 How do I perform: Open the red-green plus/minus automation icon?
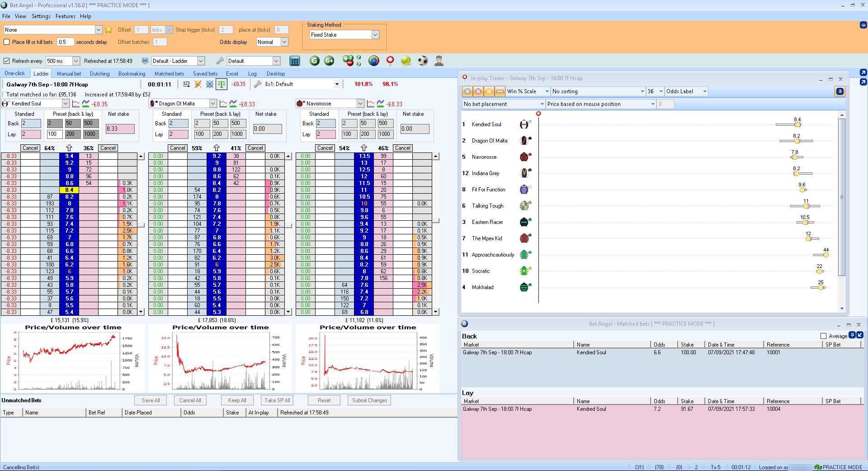348,61
